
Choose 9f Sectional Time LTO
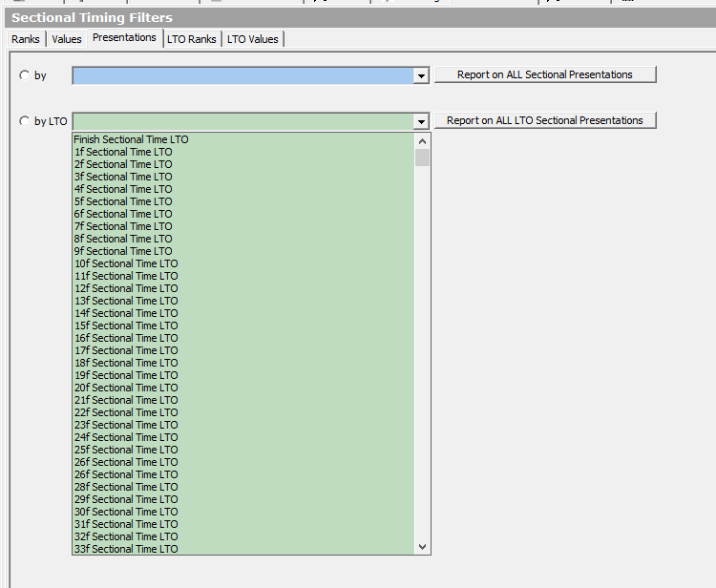[243, 251]
